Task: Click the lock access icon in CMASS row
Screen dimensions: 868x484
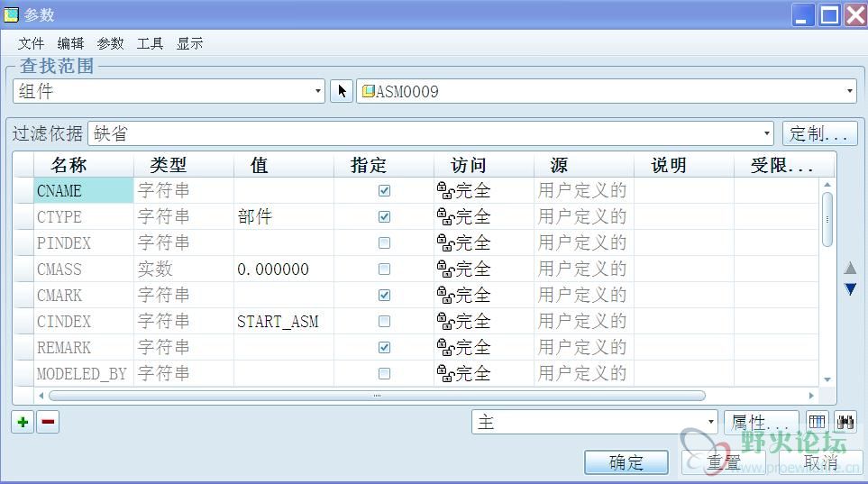Action: click(445, 269)
